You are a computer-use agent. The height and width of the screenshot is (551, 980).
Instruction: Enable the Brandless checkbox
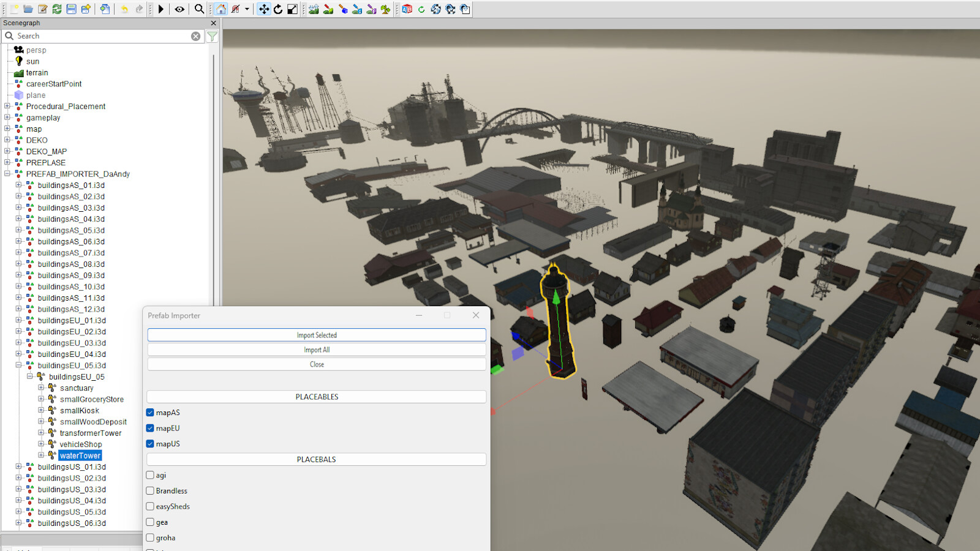click(x=150, y=491)
